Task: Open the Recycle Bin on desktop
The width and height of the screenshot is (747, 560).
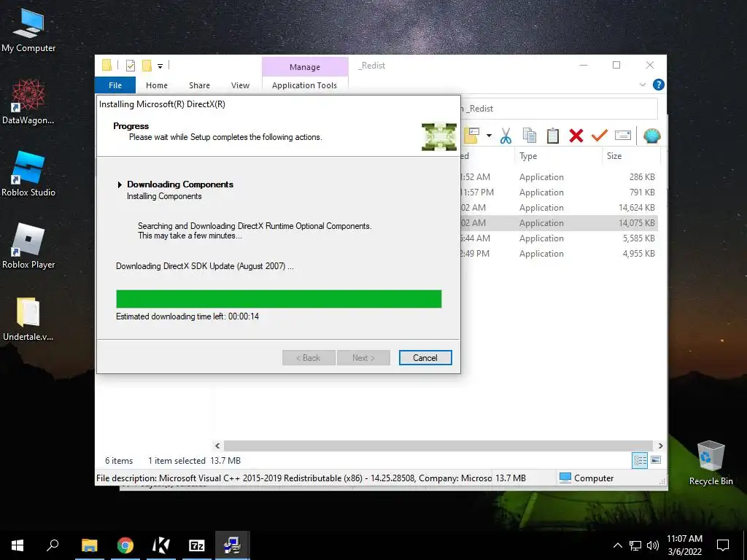Action: pyautogui.click(x=711, y=463)
